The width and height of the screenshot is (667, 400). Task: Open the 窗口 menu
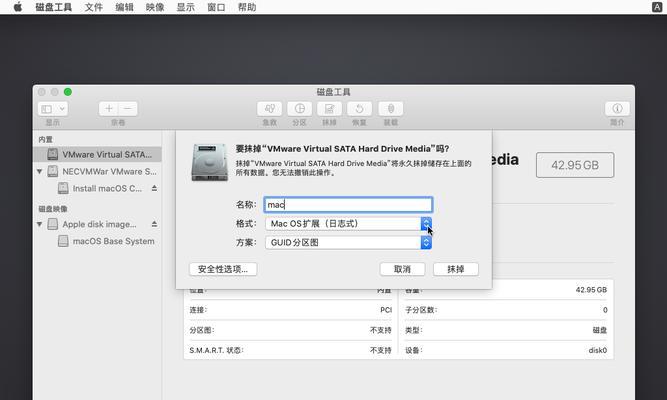point(216,7)
